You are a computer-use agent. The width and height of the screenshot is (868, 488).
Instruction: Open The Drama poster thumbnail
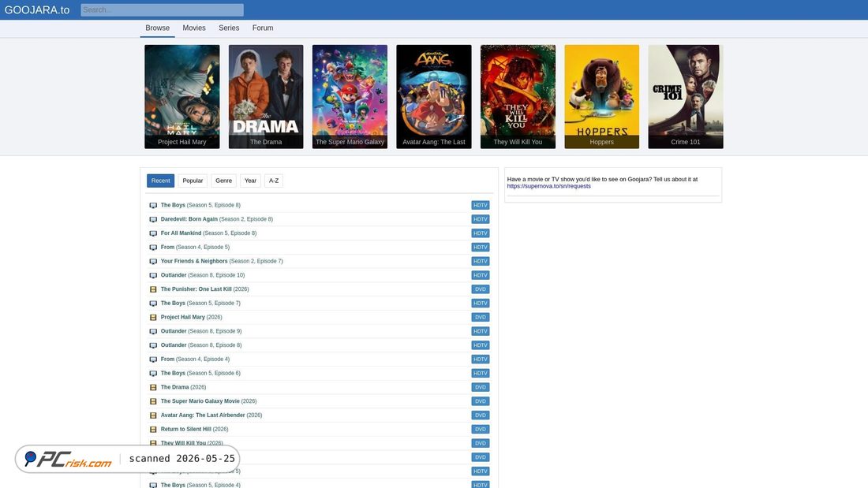[266, 96]
